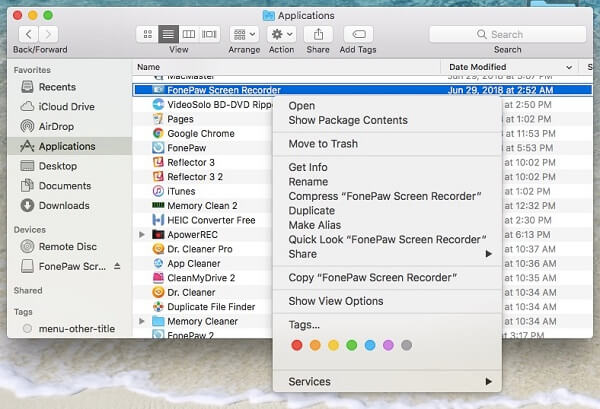Image resolution: width=600 pixels, height=409 pixels.
Task: Quick Look "FonePaw Screen Recorder"
Action: pos(387,240)
